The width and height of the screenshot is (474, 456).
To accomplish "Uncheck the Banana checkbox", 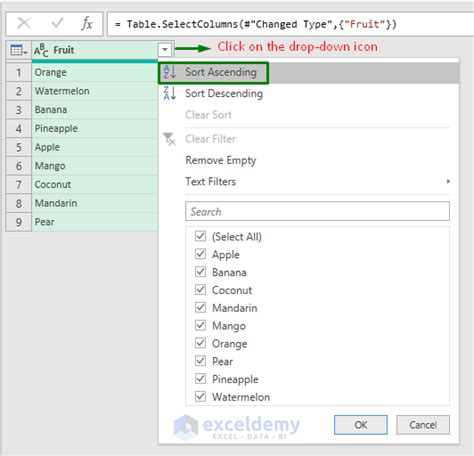I will [200, 272].
